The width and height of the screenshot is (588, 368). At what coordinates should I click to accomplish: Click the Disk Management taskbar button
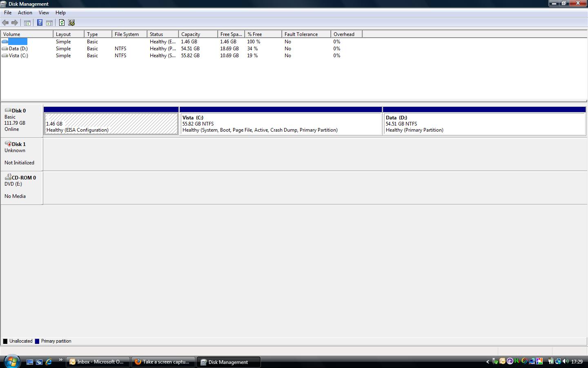pos(229,362)
